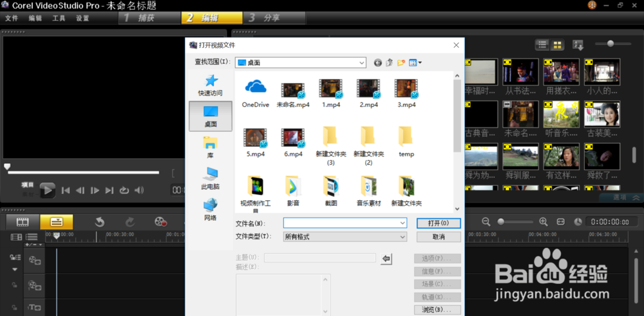Fit project in timeline window
This screenshot has height=316, width=644.
coord(561,221)
